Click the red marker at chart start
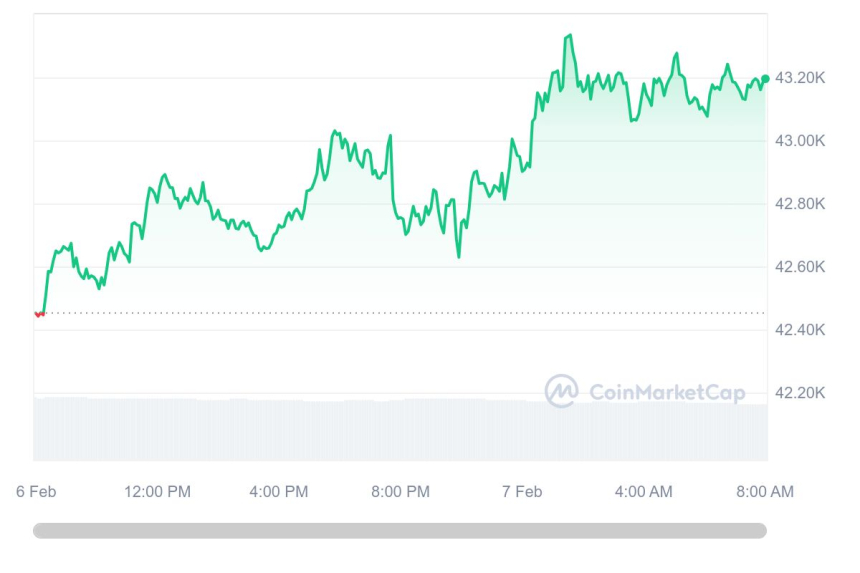The height and width of the screenshot is (573, 860). pos(40,314)
